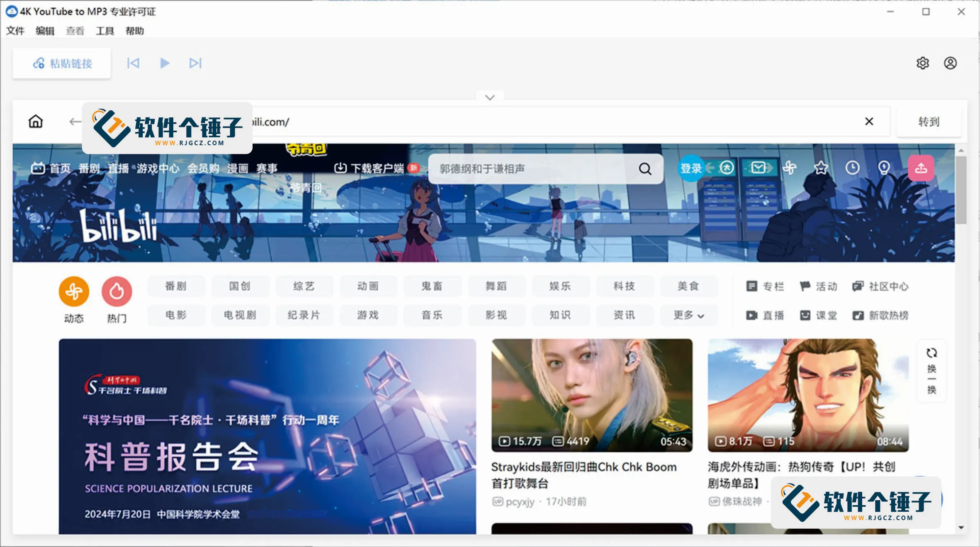Open the 文件 menu
980x547 pixels.
point(15,31)
